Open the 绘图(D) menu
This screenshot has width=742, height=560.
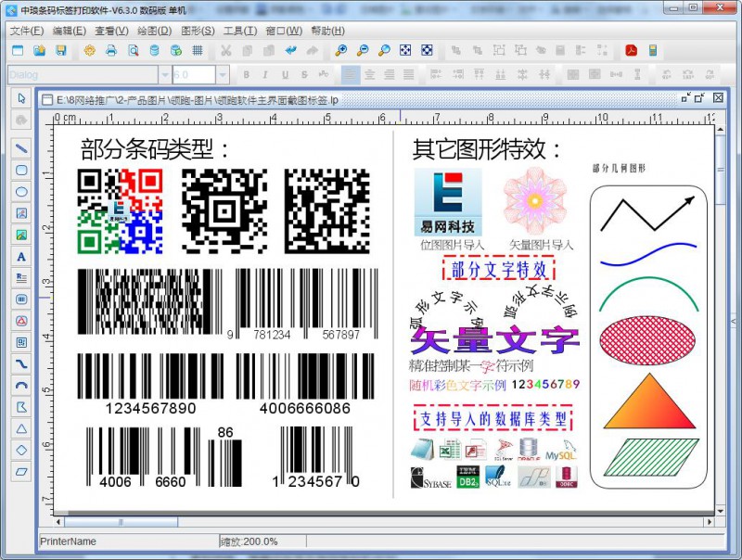[x=154, y=31]
